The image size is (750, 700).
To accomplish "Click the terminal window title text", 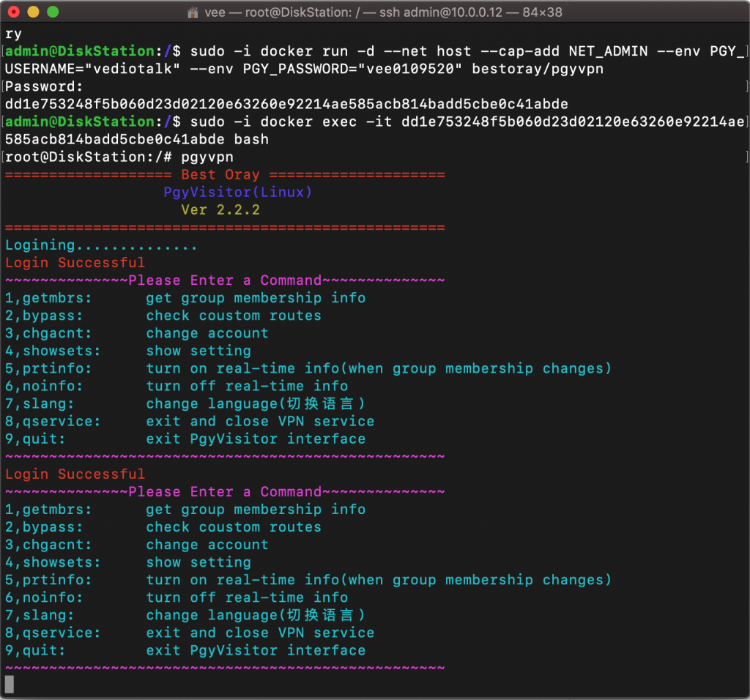I will click(383, 12).
